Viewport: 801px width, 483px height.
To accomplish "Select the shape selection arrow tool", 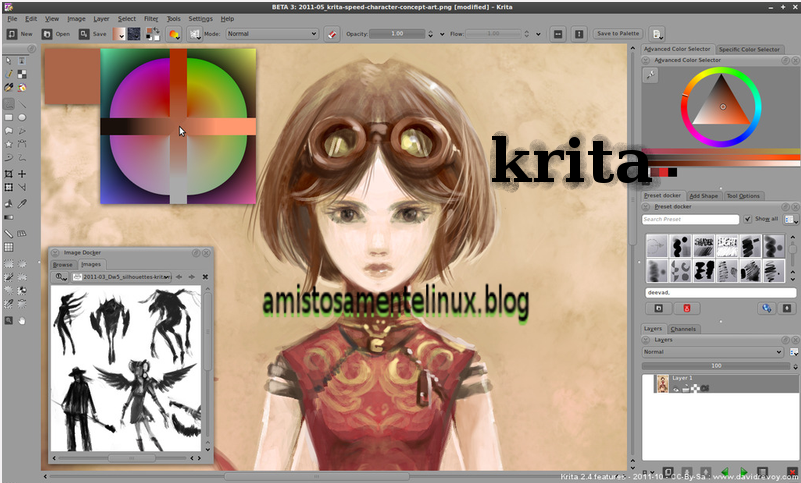I will coord(9,61).
